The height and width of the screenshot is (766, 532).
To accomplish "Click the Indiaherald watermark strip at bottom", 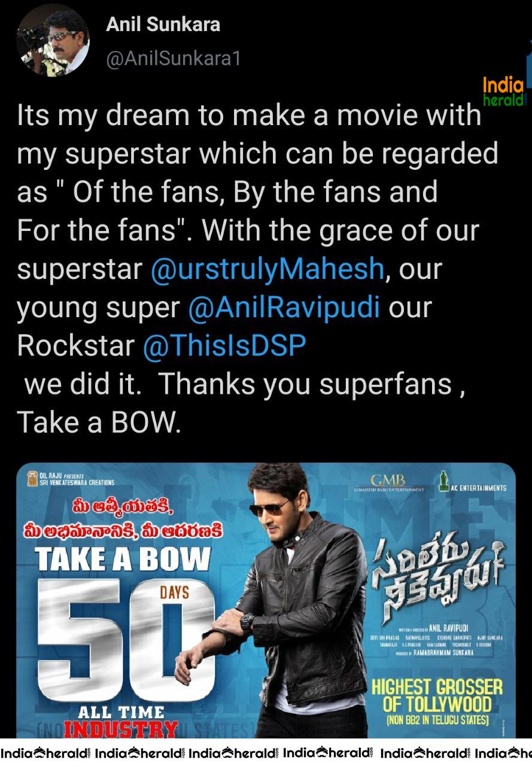I will pyautogui.click(x=266, y=753).
